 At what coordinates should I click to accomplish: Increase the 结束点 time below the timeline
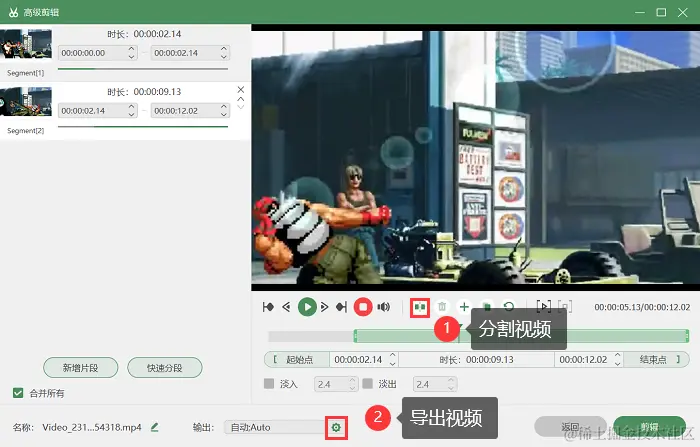pos(617,355)
